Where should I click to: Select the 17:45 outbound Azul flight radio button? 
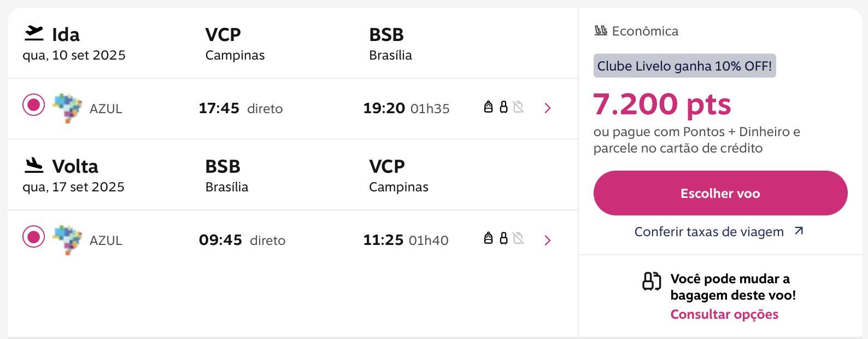pyautogui.click(x=33, y=104)
